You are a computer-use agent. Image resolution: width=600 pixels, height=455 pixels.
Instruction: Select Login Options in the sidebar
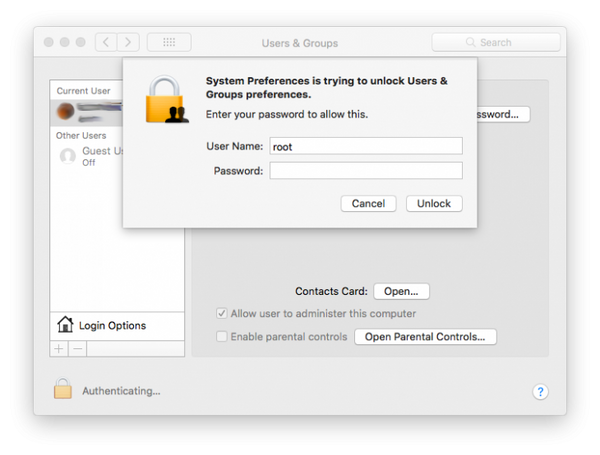[x=117, y=326]
